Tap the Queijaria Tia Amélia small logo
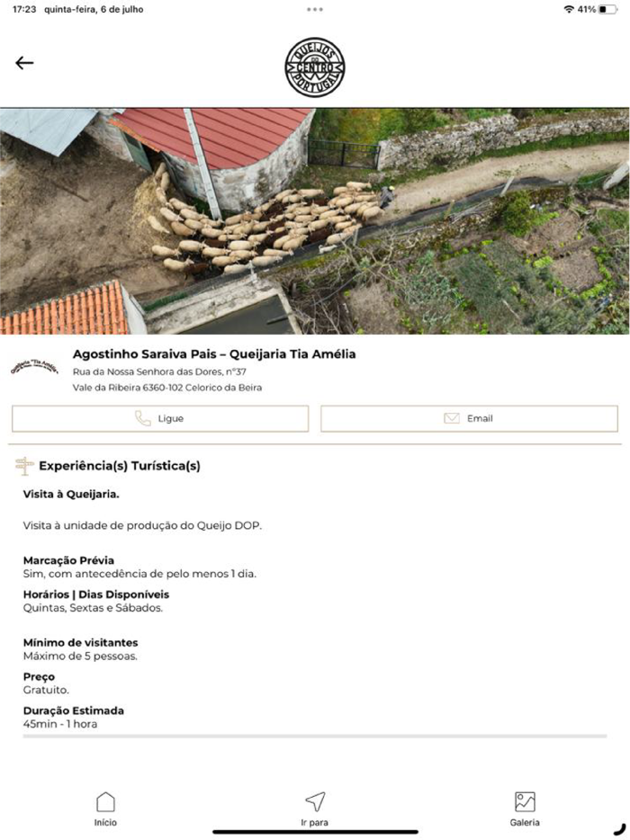The height and width of the screenshot is (840, 630). 34,367
